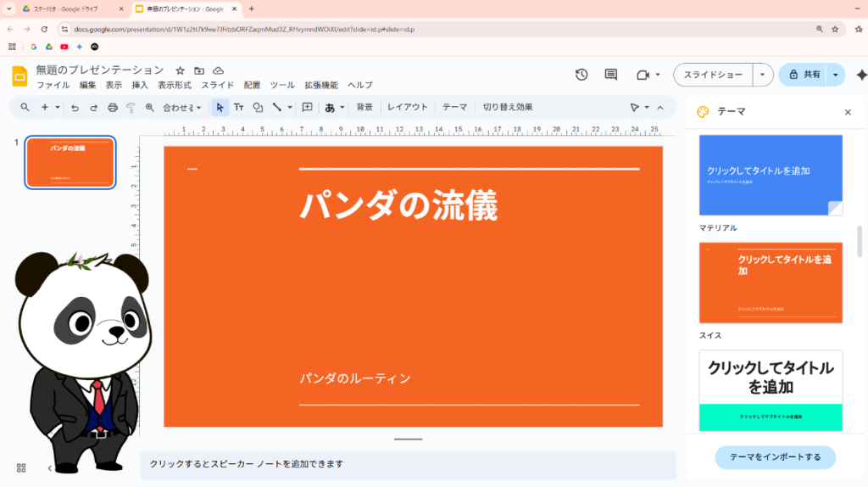This screenshot has height=487, width=868.
Task: Close the テーマ side panel
Action: (x=848, y=113)
